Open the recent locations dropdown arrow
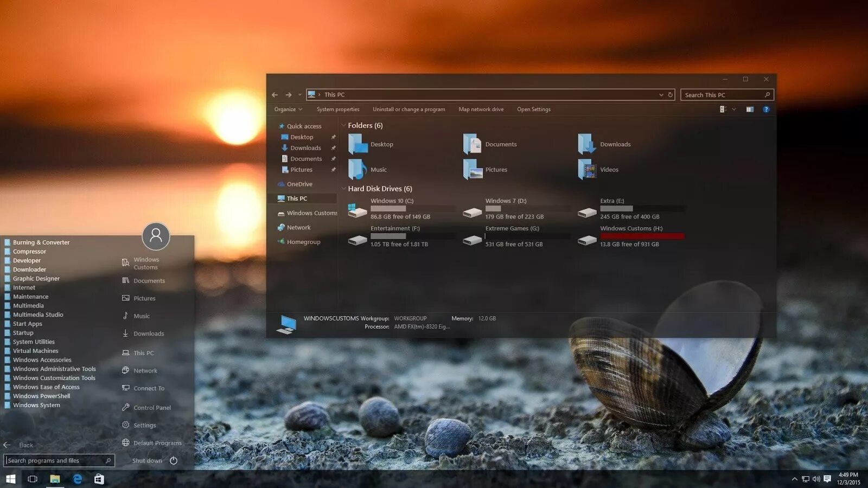The image size is (868, 488). pos(299,95)
